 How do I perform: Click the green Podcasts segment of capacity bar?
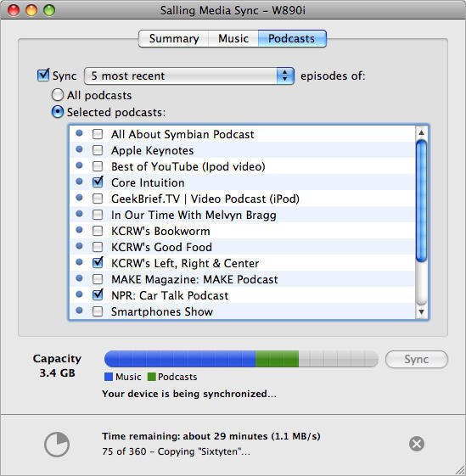277,359
